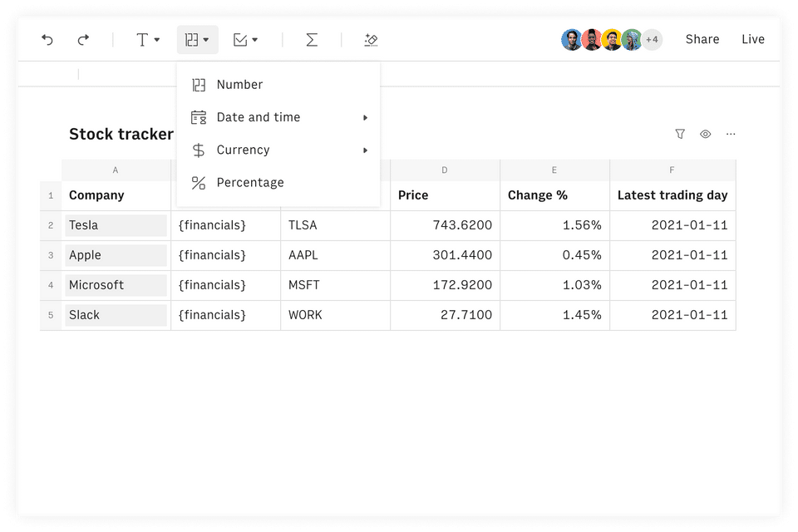Click the table filter funnel icon
798x532 pixels.
(x=680, y=134)
